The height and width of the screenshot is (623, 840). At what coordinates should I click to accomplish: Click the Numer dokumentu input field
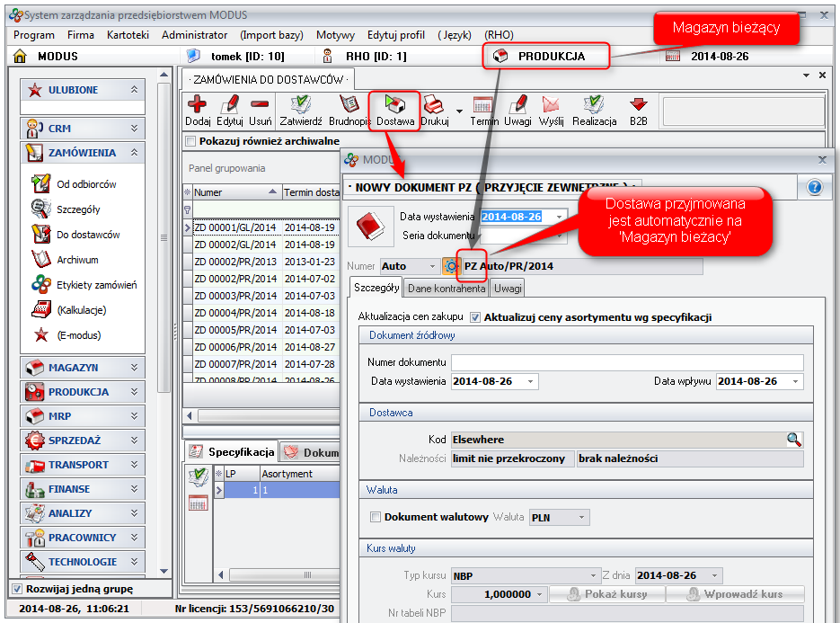click(627, 362)
